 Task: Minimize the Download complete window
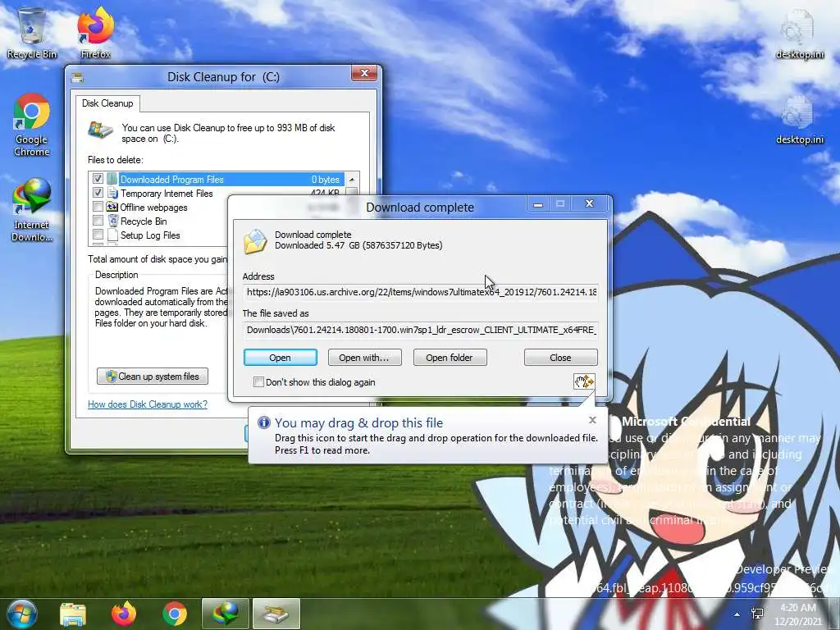click(538, 204)
